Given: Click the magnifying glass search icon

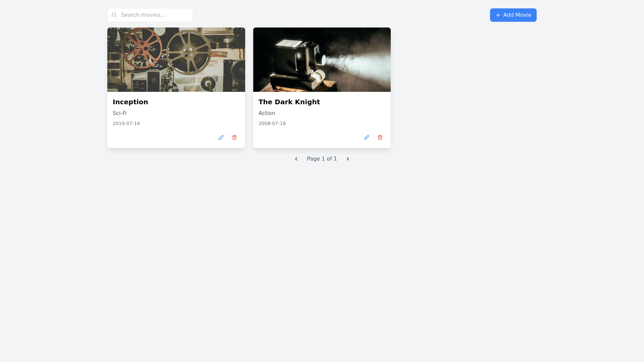Looking at the screenshot, I should click(x=114, y=15).
